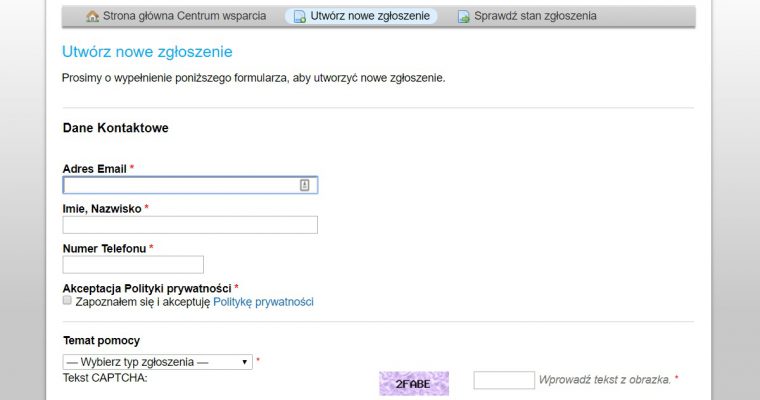
Task: Click the Numer Telefonu label
Action: pos(104,248)
